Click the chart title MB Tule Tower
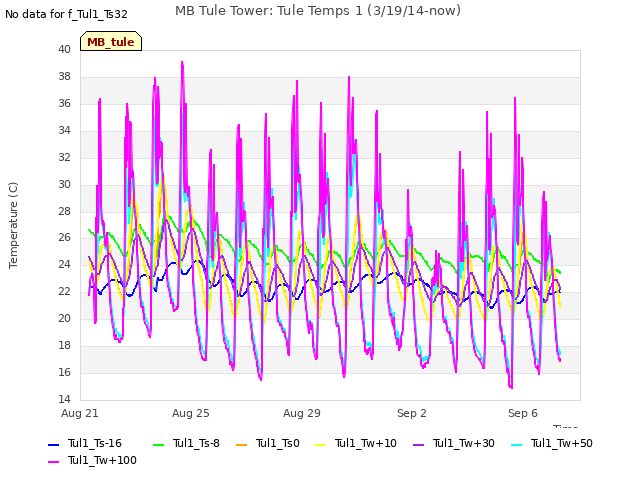The height and width of the screenshot is (480, 640). tap(318, 10)
